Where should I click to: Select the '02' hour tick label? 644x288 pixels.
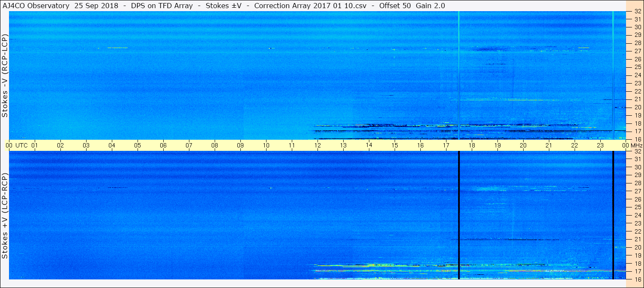pyautogui.click(x=60, y=145)
